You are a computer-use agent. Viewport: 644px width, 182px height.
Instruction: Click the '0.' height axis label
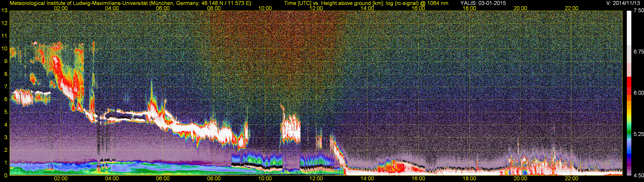(6, 175)
